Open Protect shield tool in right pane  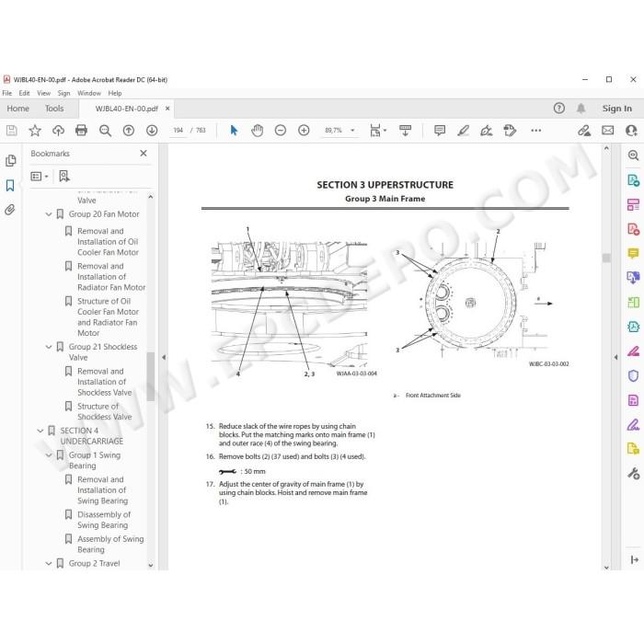tap(633, 375)
